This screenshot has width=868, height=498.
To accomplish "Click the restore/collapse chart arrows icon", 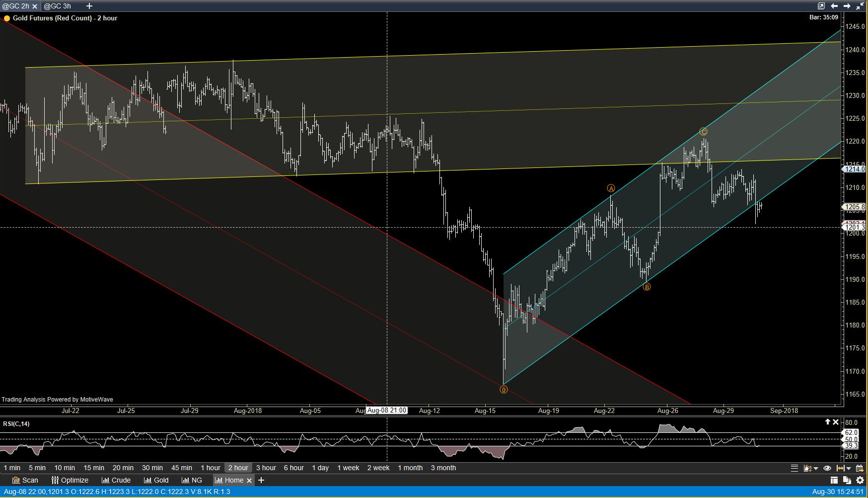I will pos(860,6).
